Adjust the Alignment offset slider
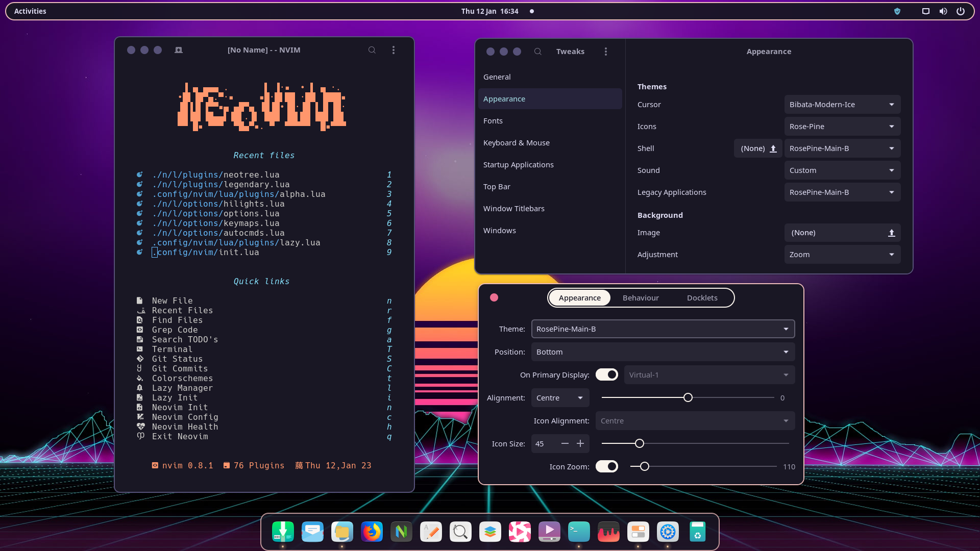 click(x=688, y=398)
